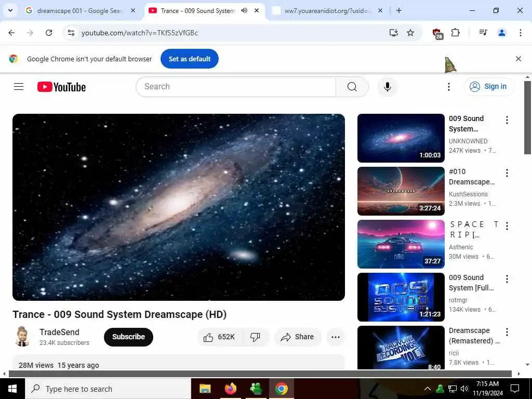Open the green people app in taskbar

(x=256, y=389)
